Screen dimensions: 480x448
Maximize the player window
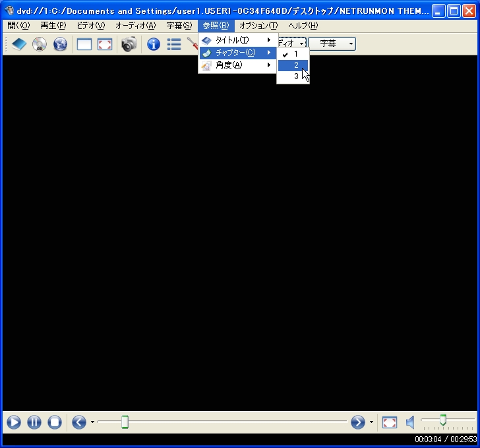[454, 11]
